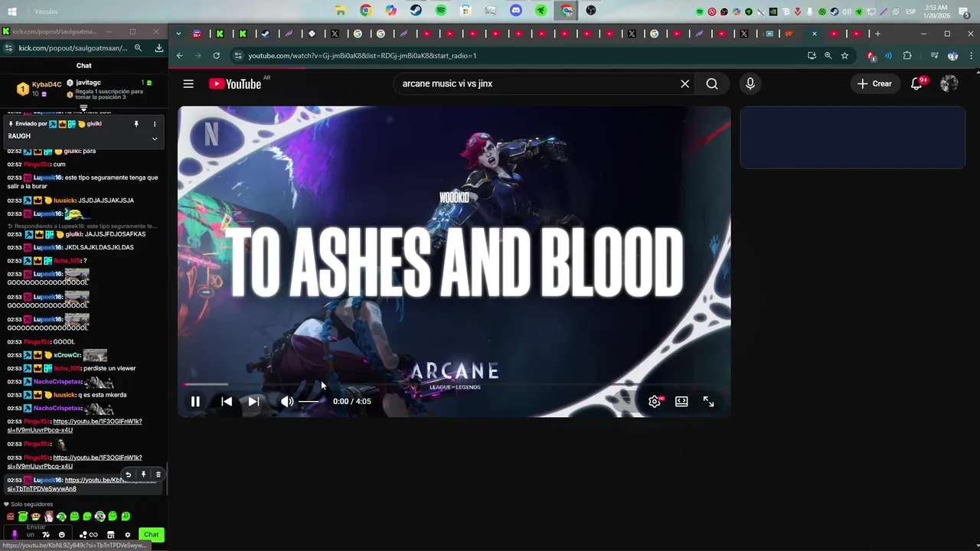This screenshot has width=980, height=551.
Task: Click the xCrowCr username in chat
Action: coord(67,355)
